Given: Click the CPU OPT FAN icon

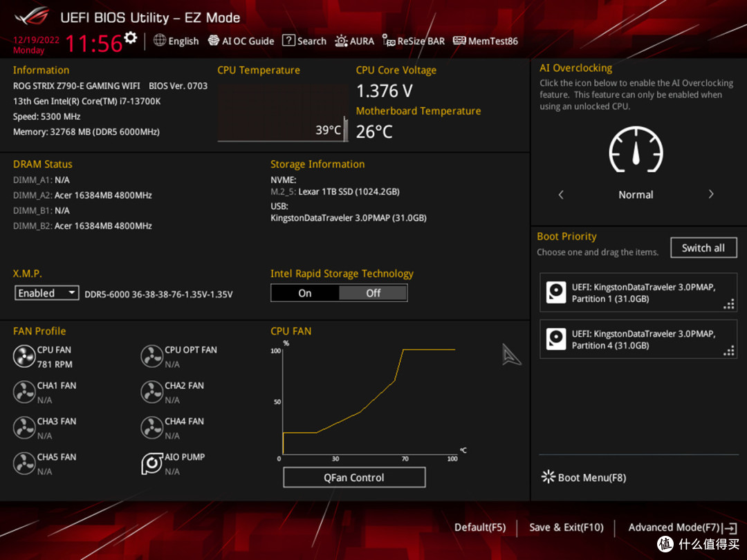Looking at the screenshot, I should click(152, 356).
